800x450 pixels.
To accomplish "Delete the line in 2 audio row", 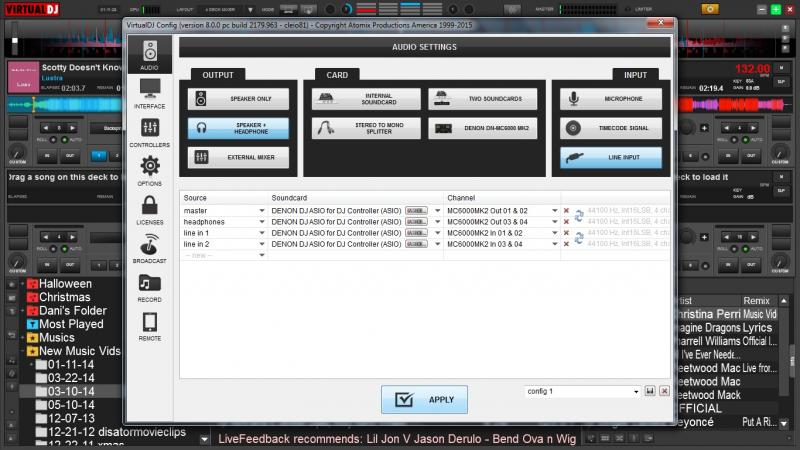I will [566, 244].
